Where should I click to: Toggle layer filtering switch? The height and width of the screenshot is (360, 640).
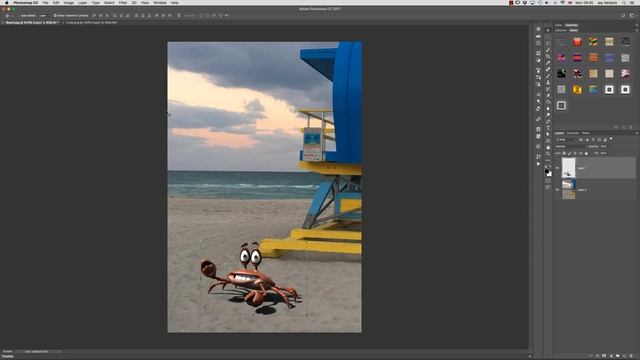pos(611,139)
